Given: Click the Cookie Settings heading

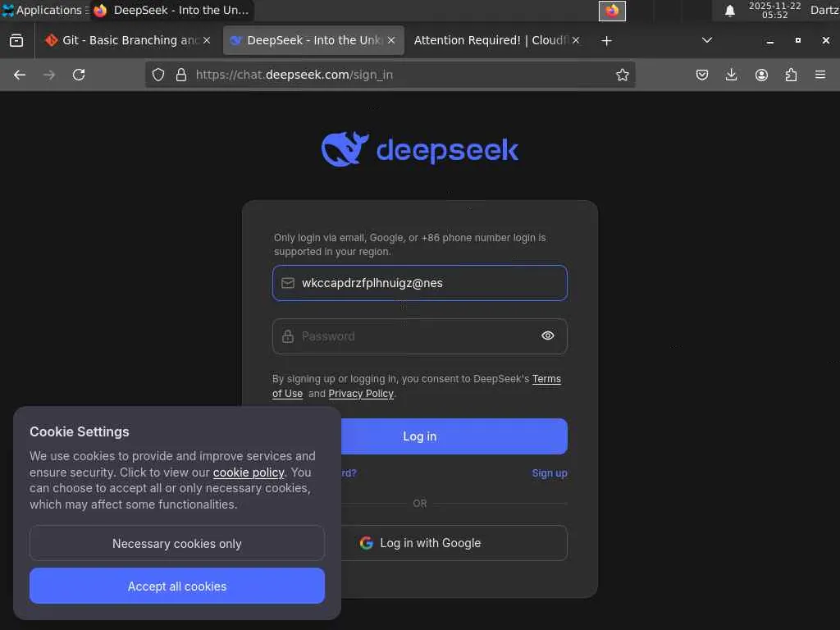Looking at the screenshot, I should (x=80, y=431).
